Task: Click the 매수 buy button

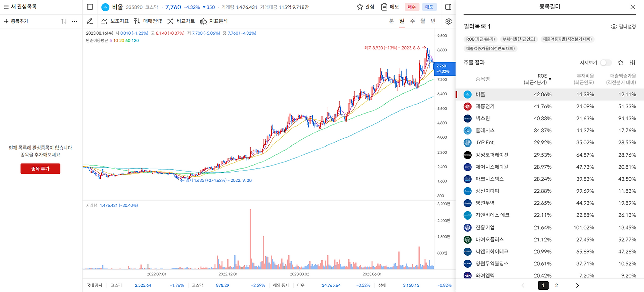Action: (x=412, y=7)
